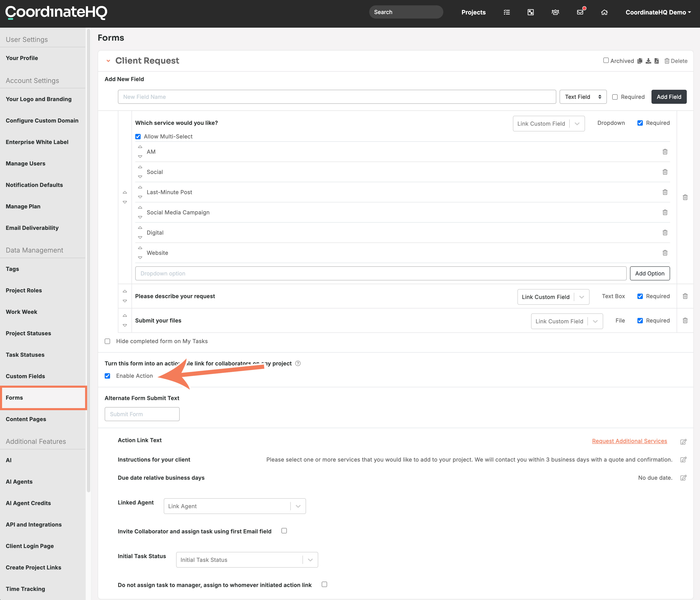Edit Due date relative business days
The width and height of the screenshot is (700, 600).
point(683,478)
